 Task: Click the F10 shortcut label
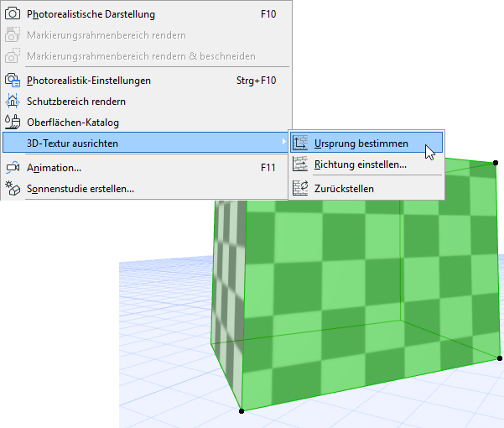point(268,14)
